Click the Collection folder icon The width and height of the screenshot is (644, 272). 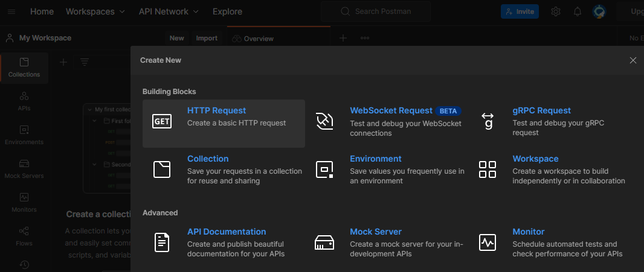point(162,169)
